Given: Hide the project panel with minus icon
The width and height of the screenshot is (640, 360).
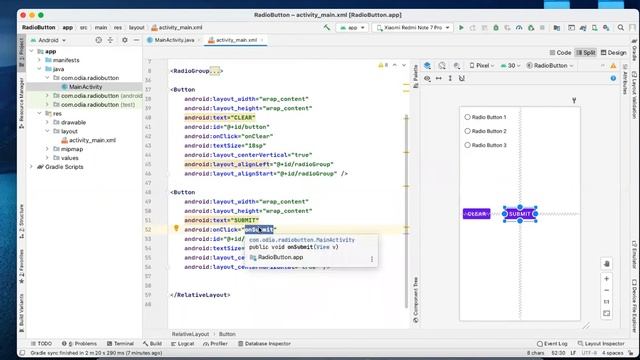Looking at the screenshot, I should pyautogui.click(x=136, y=40).
